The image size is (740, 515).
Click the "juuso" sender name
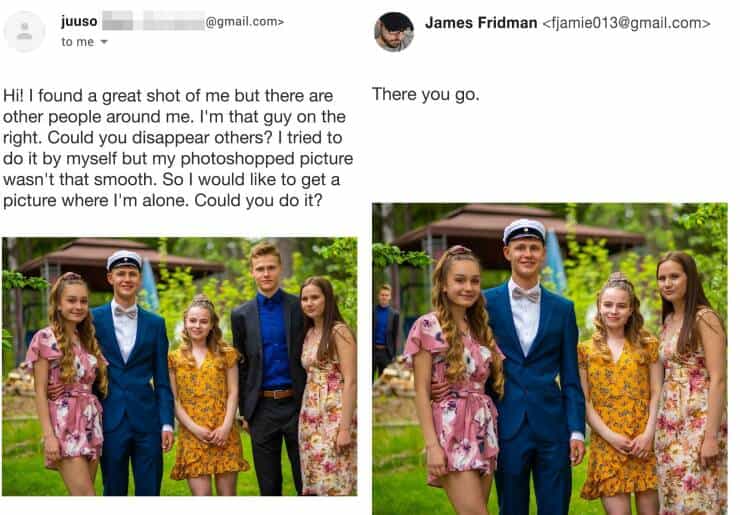(79, 21)
